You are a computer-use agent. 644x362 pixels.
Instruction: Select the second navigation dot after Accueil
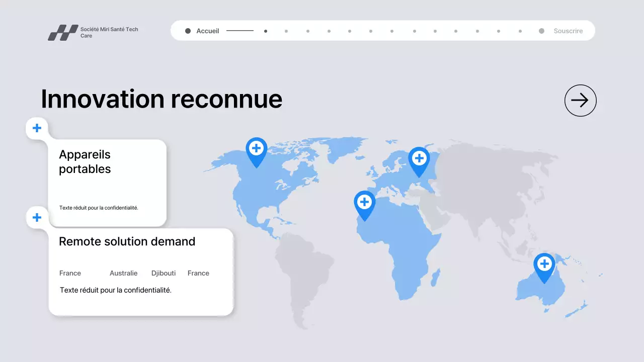point(286,31)
